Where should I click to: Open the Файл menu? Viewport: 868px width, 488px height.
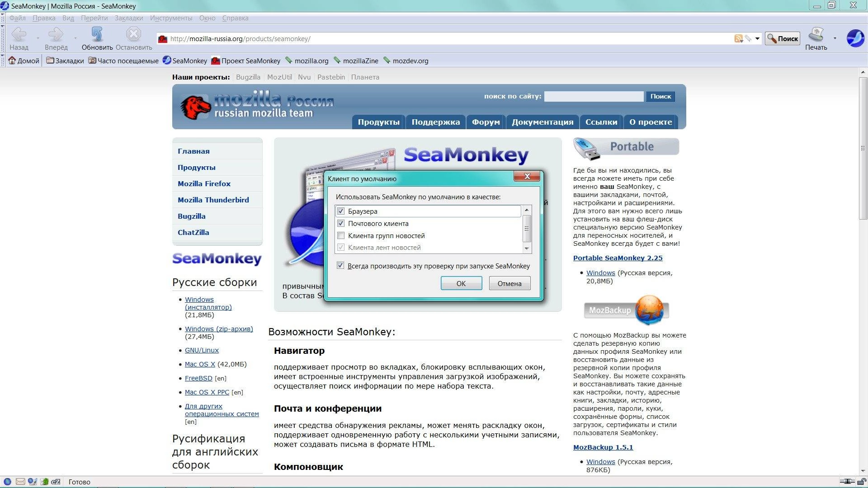pos(18,18)
